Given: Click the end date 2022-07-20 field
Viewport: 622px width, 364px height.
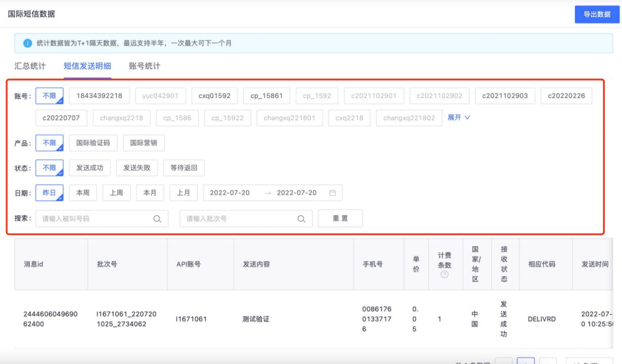Looking at the screenshot, I should [297, 193].
